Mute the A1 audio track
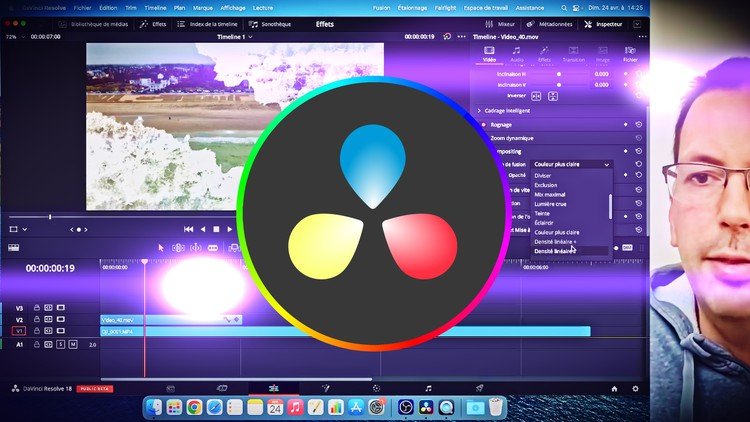This screenshot has height=422, width=750. [x=74, y=344]
